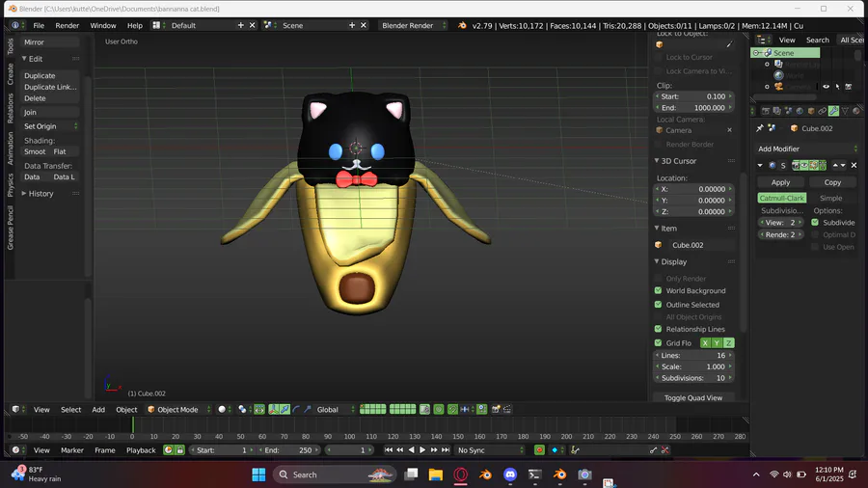Image resolution: width=868 pixels, height=488 pixels.
Task: Open the Material properties tab icon
Action: [855, 111]
